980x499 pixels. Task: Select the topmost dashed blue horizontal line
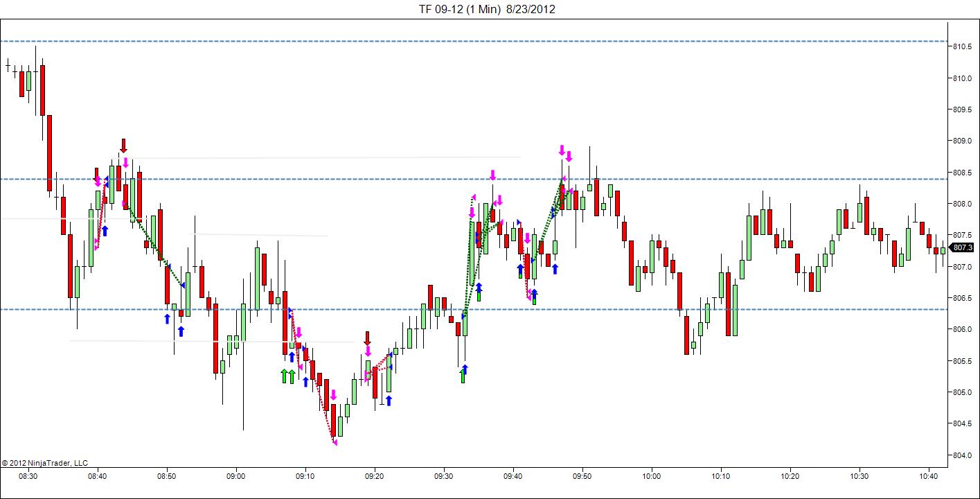(x=474, y=42)
